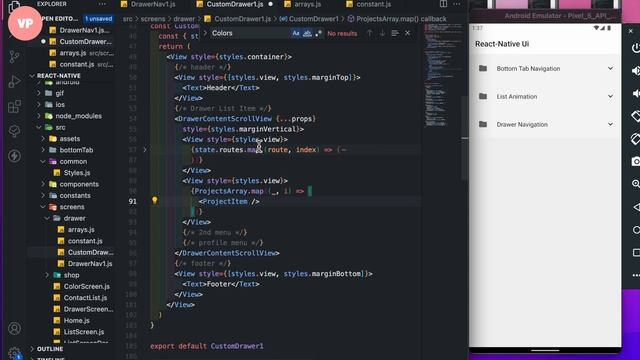
Task: Open the Extensions view in activity bar
Action: (x=14, y=106)
